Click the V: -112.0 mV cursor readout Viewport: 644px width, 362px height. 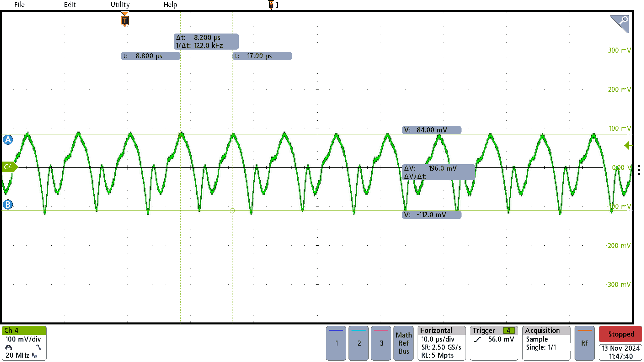pos(432,215)
